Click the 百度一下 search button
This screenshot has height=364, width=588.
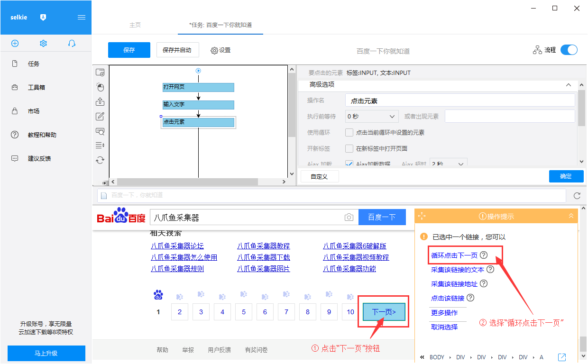[382, 217]
